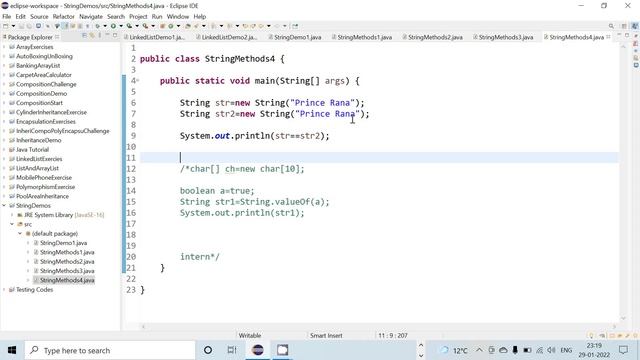The width and height of the screenshot is (640, 360).
Task: Open the volume control in system tray
Action: pyautogui.click(x=551, y=350)
